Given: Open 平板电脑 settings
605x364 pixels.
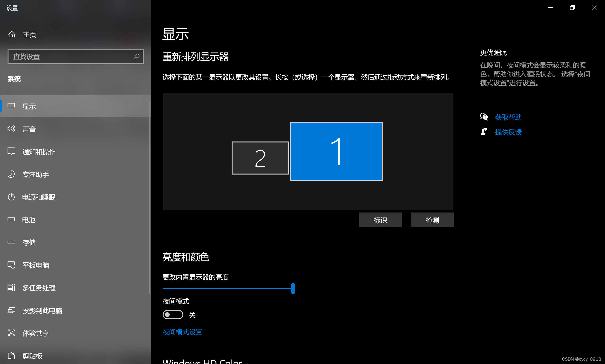Looking at the screenshot, I should coord(76,265).
